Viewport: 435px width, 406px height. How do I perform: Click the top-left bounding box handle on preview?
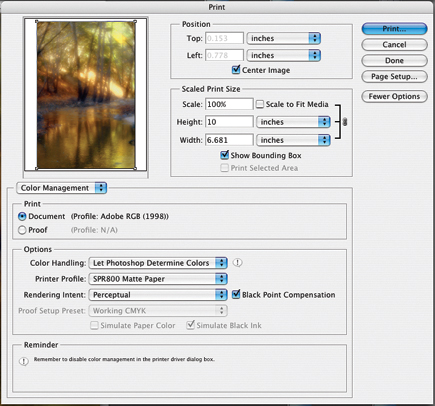(37, 22)
